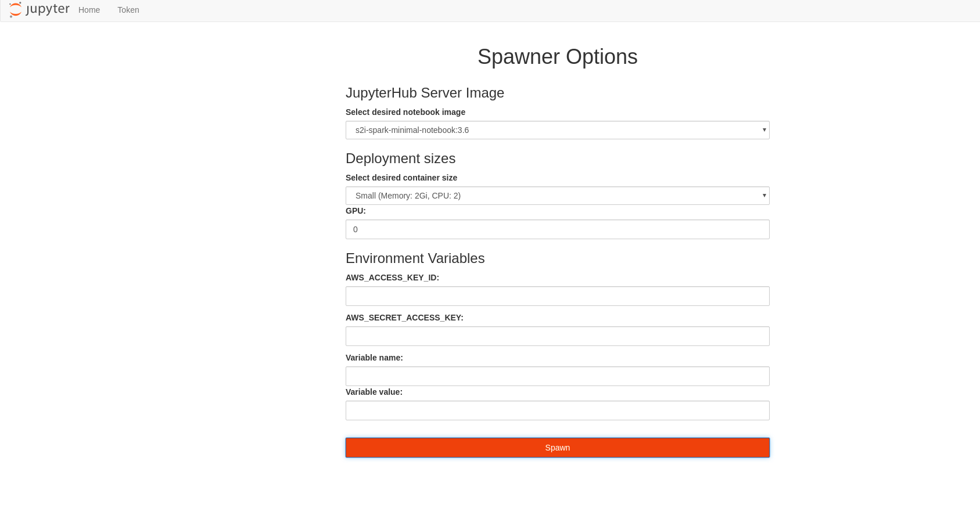Click the "Select desired notebook image" label

click(x=405, y=112)
